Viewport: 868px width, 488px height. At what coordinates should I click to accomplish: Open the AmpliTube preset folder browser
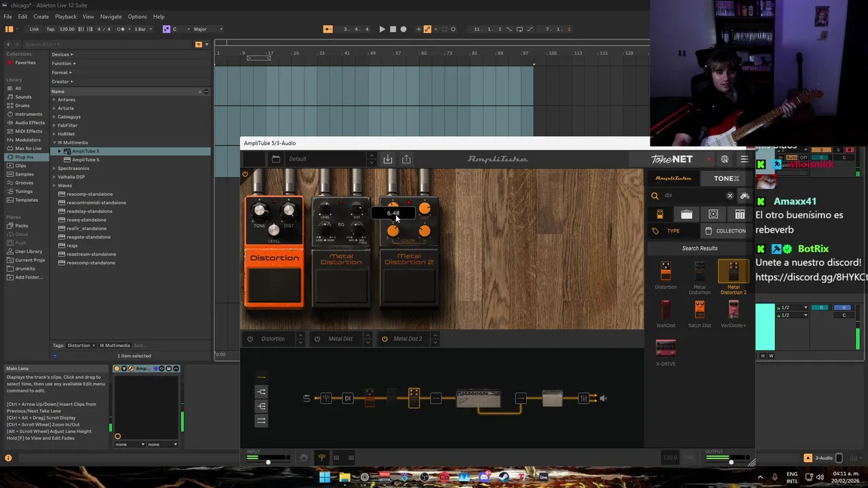[275, 159]
